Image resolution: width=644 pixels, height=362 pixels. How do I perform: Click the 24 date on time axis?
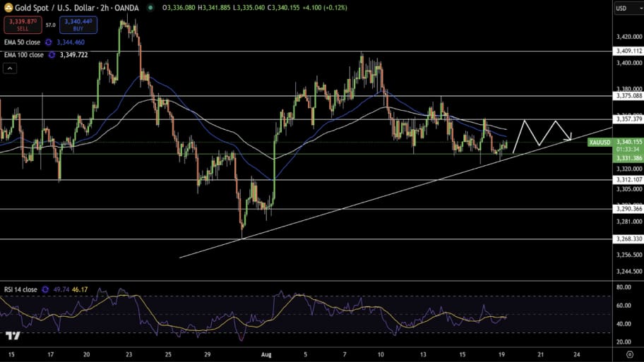coord(577,355)
